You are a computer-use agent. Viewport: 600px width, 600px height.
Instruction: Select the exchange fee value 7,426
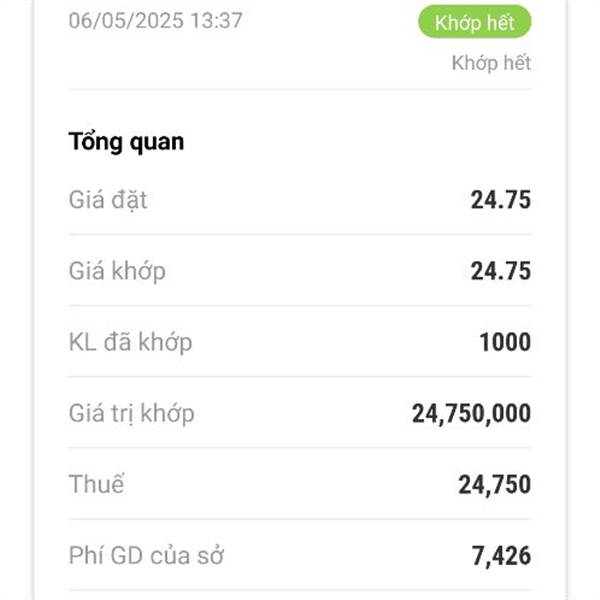(501, 556)
